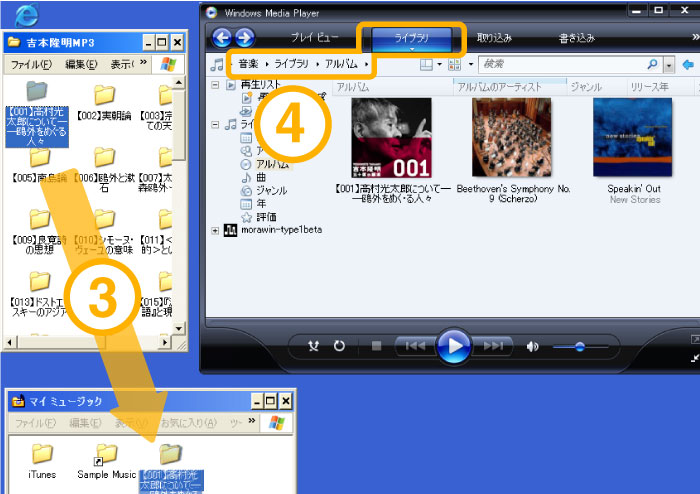Switch to the ライブラリ tab

[x=411, y=38]
